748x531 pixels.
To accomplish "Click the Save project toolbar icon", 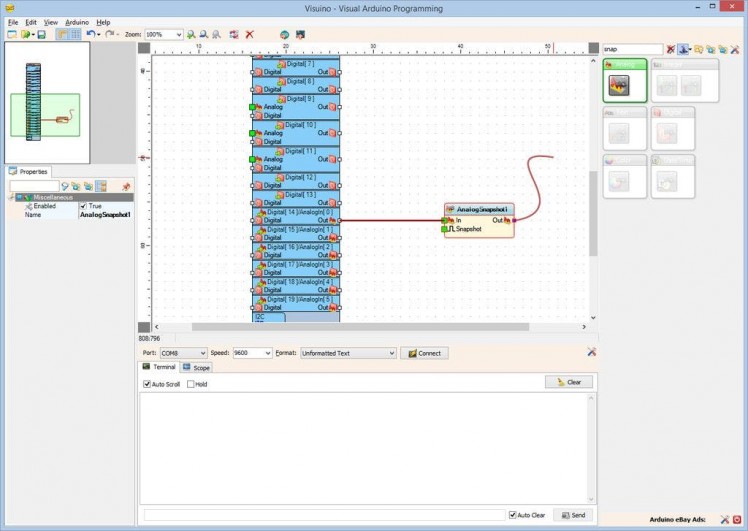I will coord(41,34).
